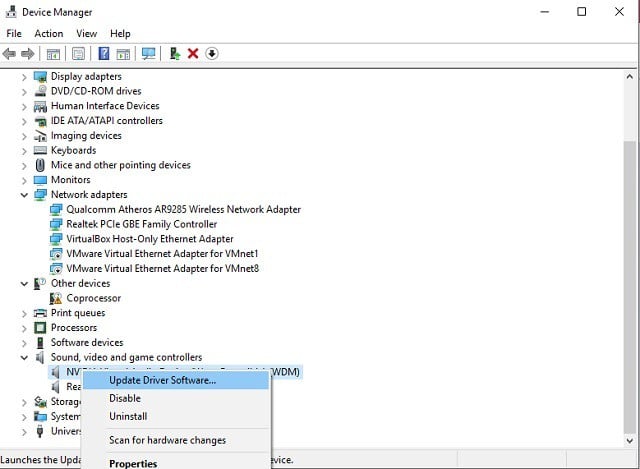
Task: Click the blue Help question mark icon
Action: coord(104,53)
